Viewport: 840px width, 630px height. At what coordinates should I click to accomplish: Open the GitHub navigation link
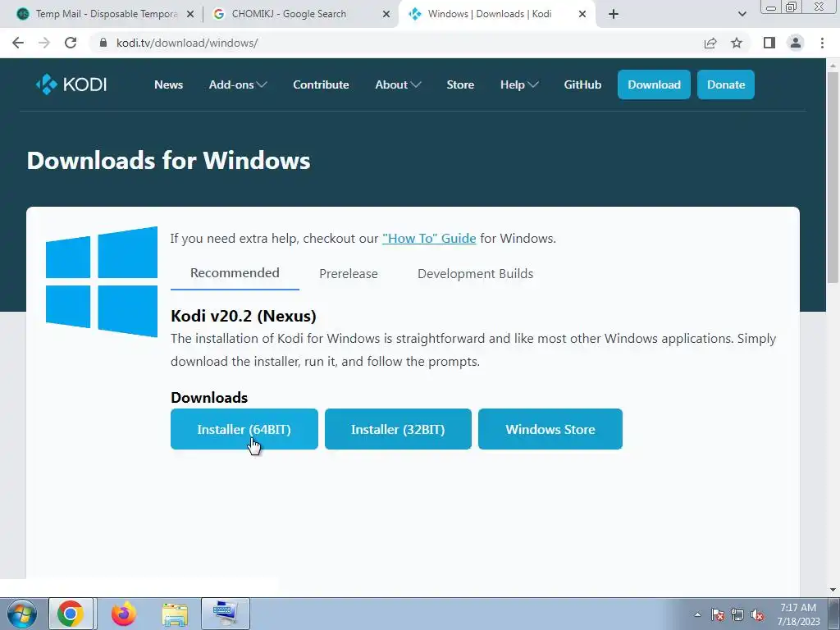pyautogui.click(x=582, y=84)
